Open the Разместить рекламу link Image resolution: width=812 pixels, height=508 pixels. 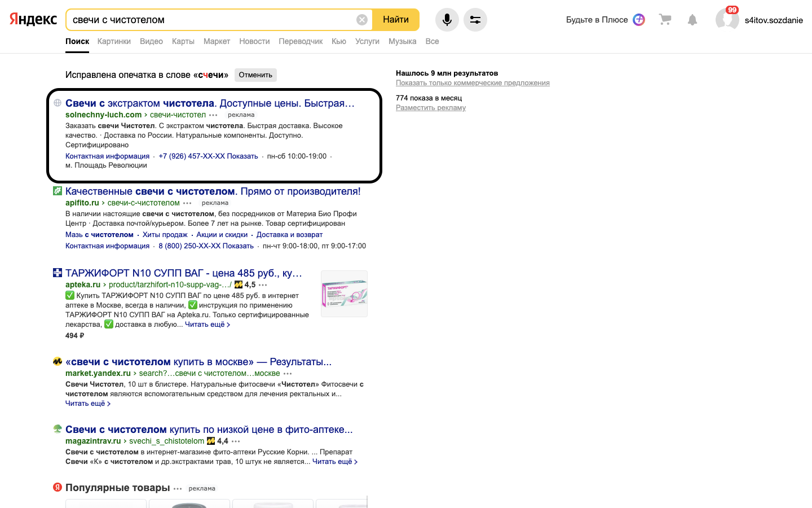tap(431, 108)
